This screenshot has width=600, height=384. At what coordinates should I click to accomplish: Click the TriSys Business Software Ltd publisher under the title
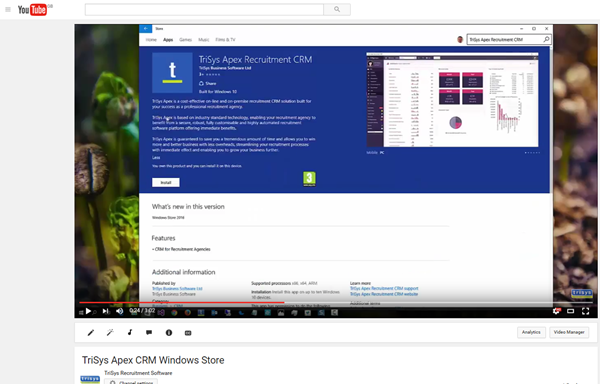pyautogui.click(x=225, y=68)
